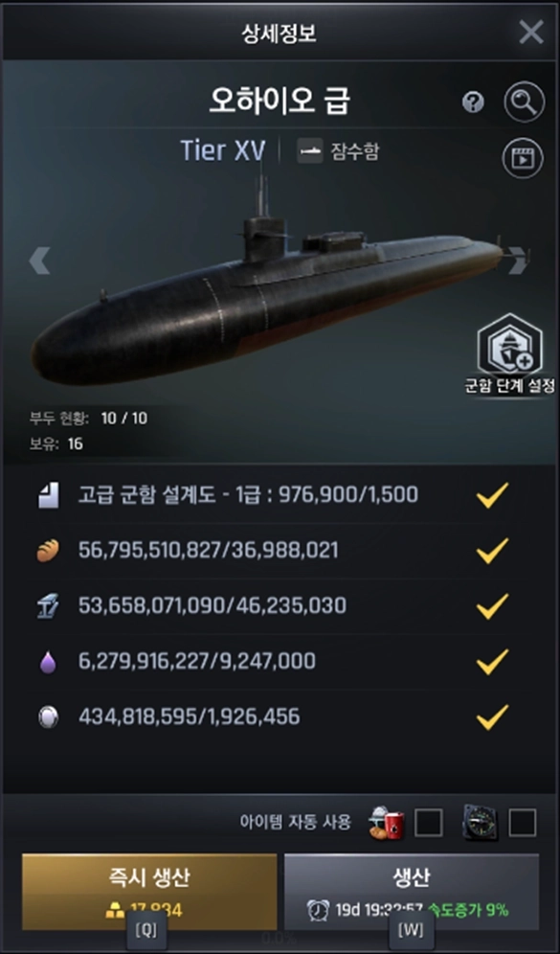
Task: Click the 생산 production button
Action: [411, 892]
